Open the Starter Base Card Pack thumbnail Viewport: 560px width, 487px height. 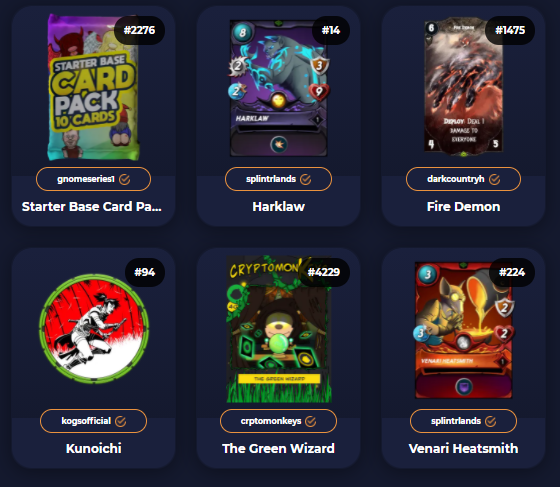pos(93,87)
